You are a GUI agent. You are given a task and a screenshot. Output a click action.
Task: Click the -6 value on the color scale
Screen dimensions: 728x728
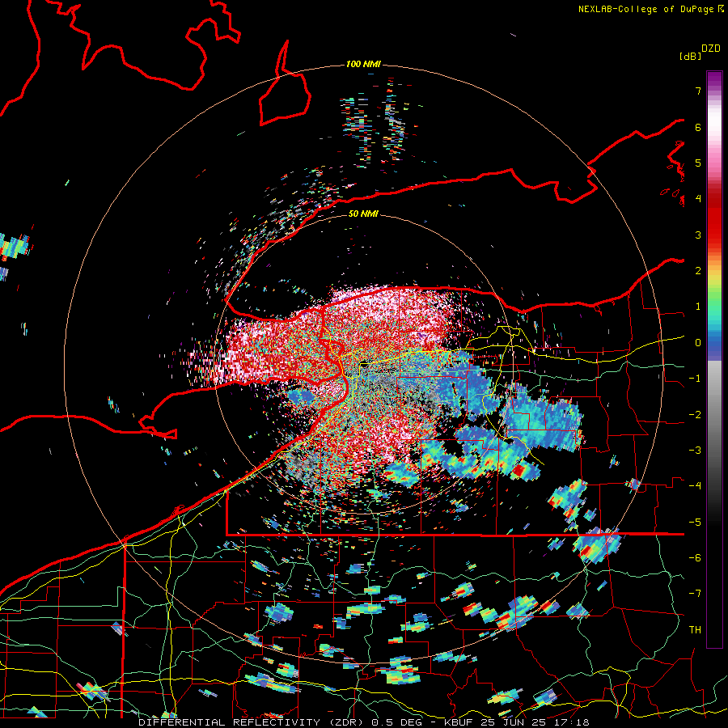pyautogui.click(x=695, y=558)
